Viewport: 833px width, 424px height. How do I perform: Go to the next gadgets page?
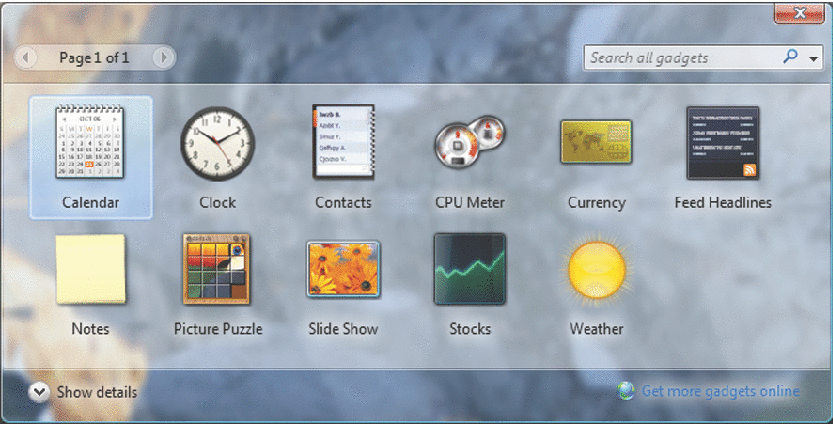coord(163,58)
